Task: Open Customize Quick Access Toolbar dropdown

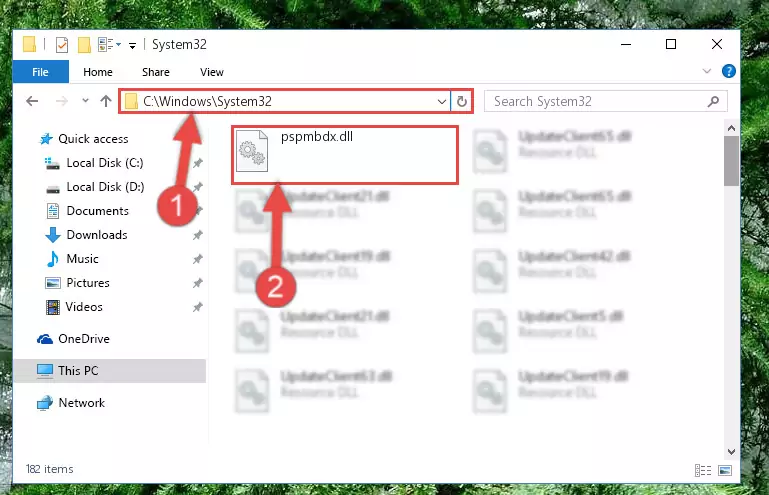Action: 132,46
